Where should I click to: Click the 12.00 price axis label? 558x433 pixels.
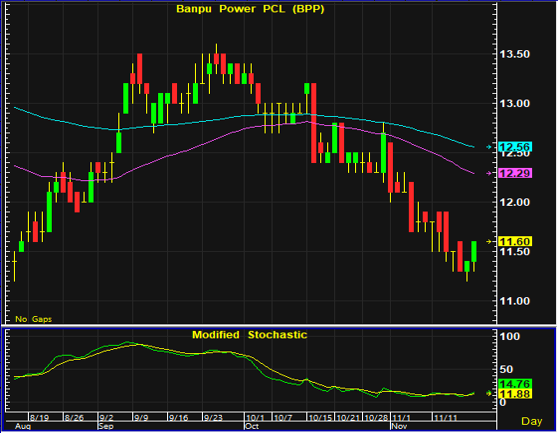[x=515, y=202]
